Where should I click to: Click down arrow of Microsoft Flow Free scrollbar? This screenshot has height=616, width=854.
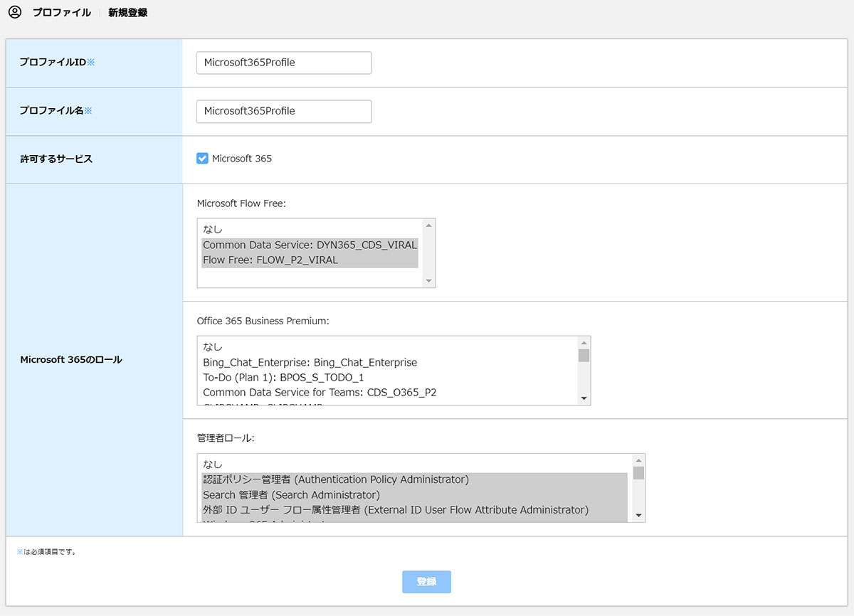428,281
